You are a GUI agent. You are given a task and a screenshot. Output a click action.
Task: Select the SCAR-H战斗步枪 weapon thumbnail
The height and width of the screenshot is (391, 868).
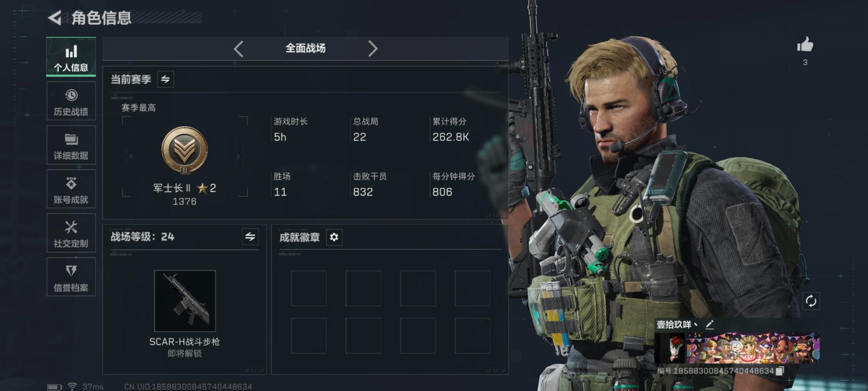(x=185, y=301)
